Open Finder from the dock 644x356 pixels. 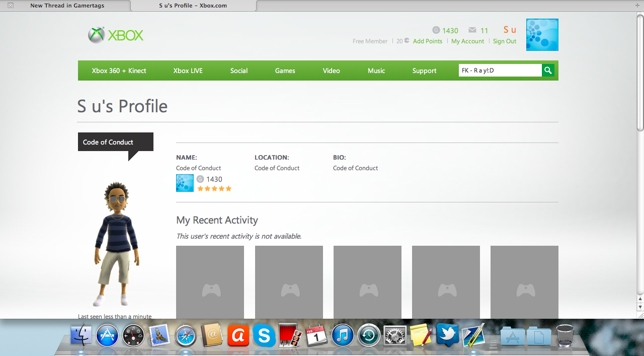81,335
